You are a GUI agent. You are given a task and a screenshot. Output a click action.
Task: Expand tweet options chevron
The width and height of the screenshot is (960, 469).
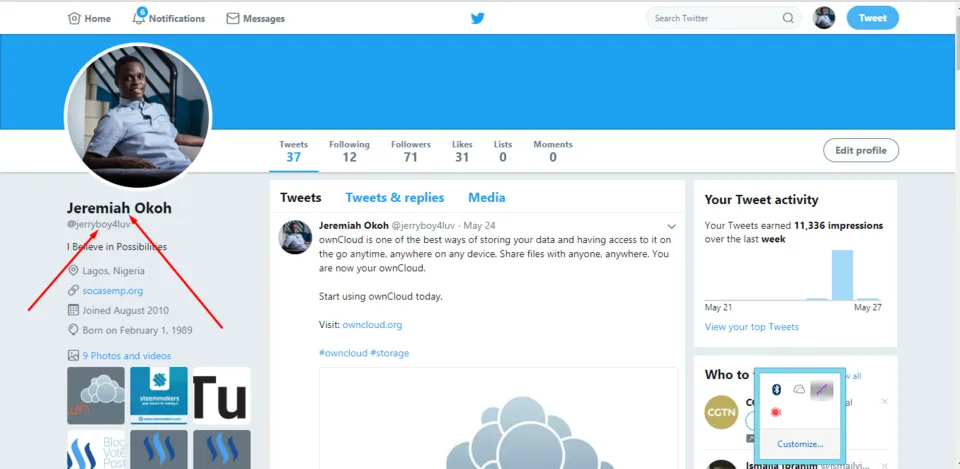[672, 226]
